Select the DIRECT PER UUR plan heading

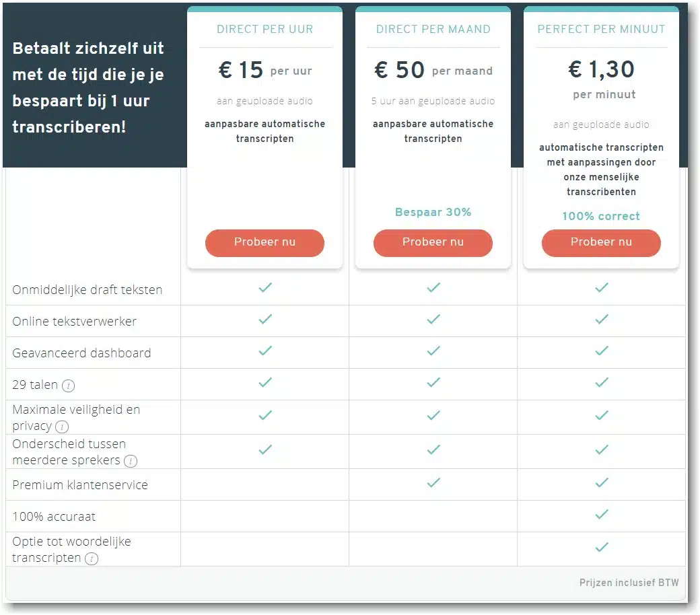[x=265, y=29]
